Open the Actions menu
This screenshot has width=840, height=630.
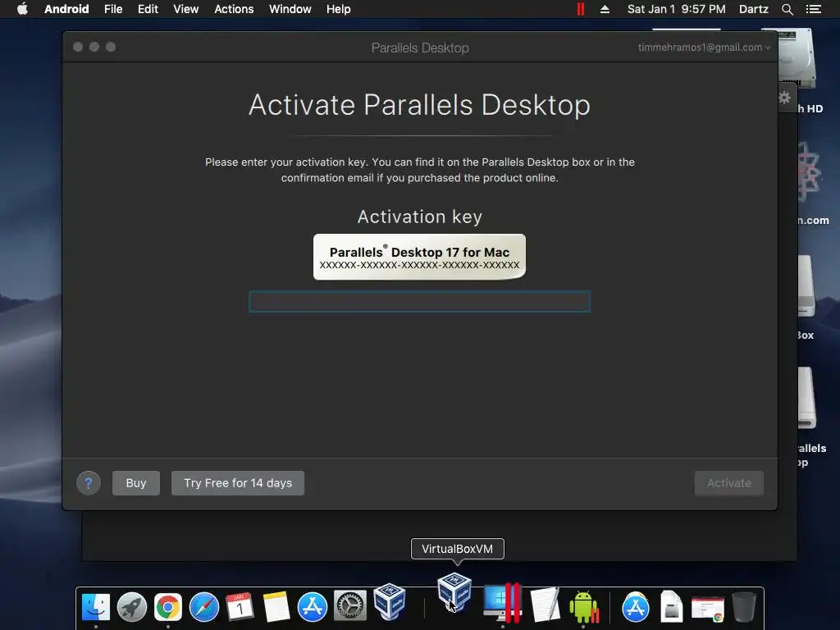point(234,9)
